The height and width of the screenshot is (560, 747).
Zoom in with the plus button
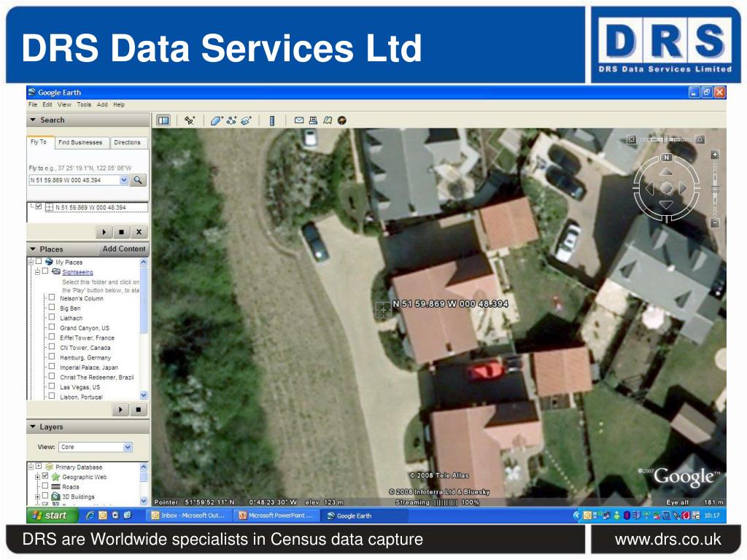click(x=715, y=155)
